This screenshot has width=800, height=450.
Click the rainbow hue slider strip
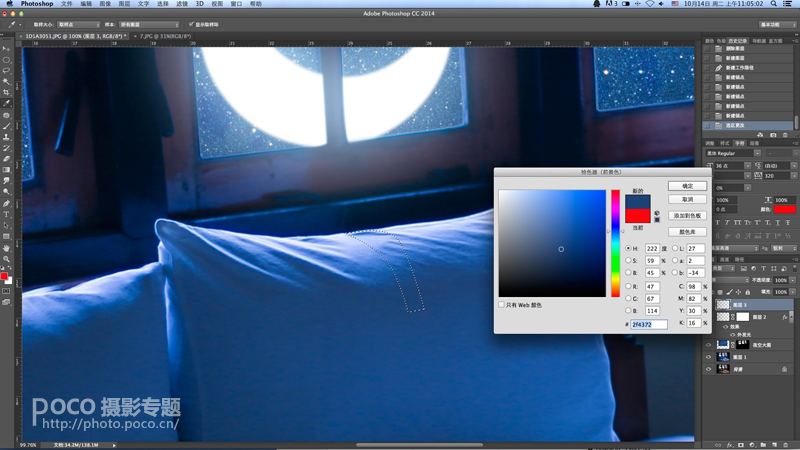click(615, 243)
